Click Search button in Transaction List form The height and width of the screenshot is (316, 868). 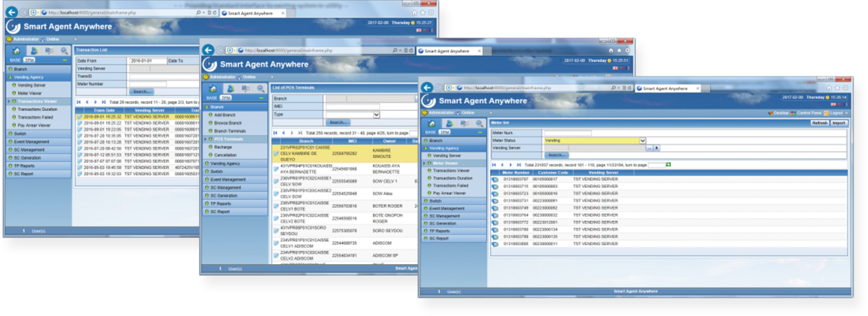(x=142, y=91)
